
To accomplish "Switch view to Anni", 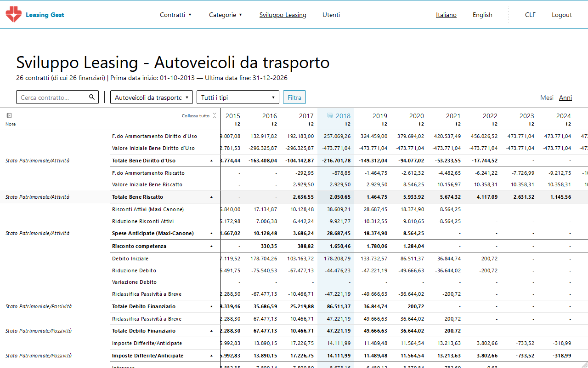I will (565, 98).
